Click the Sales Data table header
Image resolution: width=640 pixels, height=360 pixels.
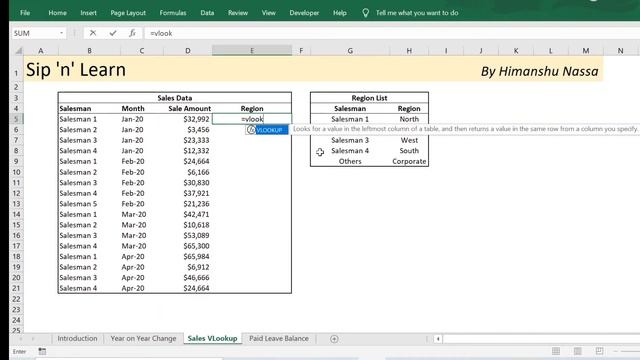point(175,98)
